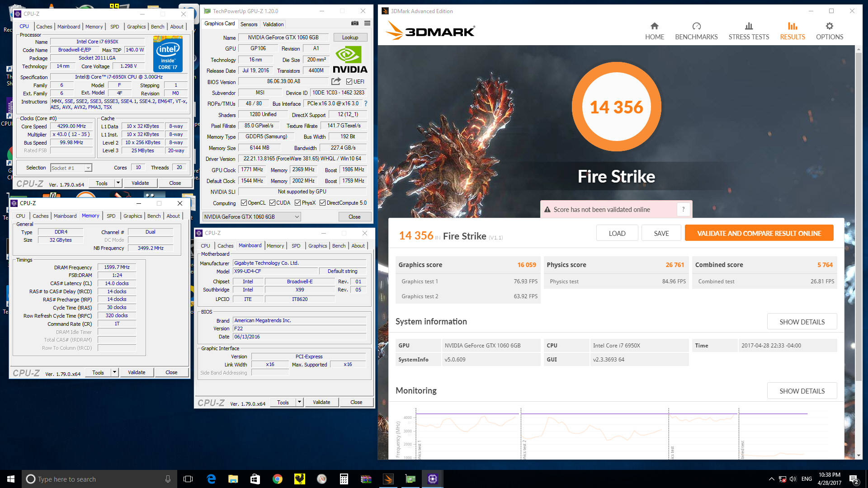Click Validate in Mainboard CPU-Z window
The image size is (868, 488).
(x=321, y=402)
